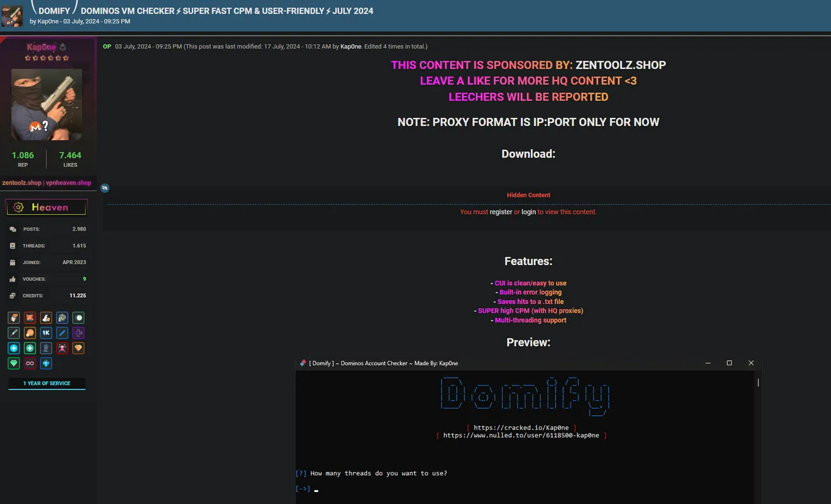Open the Kap0ne username profile

[x=42, y=46]
